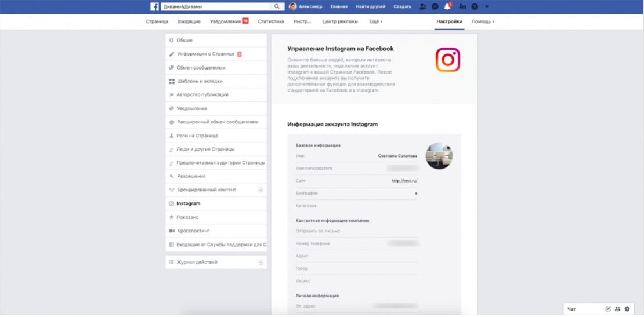Open the Messenger icon in header
Screen dimensions: 644x317
[435, 6]
